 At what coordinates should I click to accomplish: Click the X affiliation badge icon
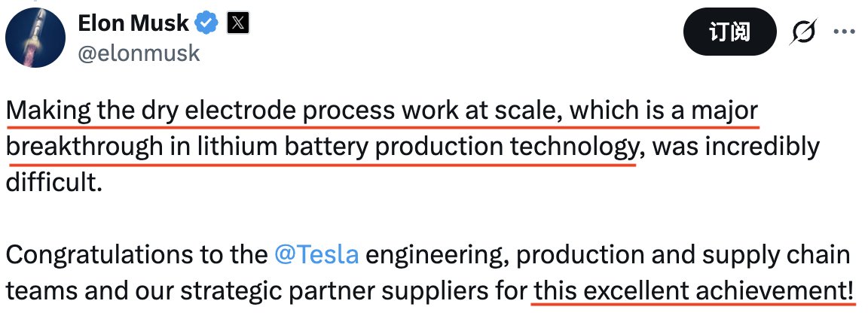[x=238, y=23]
